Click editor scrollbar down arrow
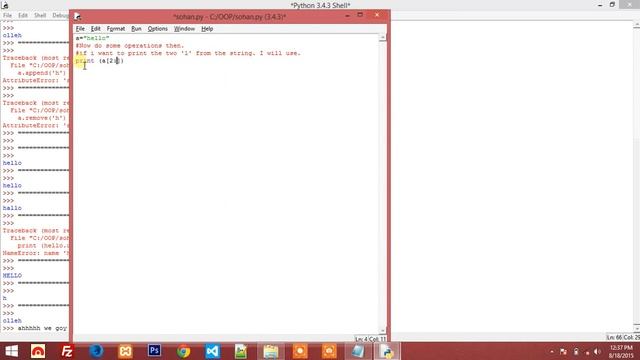This screenshot has height=360, width=640. pyautogui.click(x=382, y=330)
